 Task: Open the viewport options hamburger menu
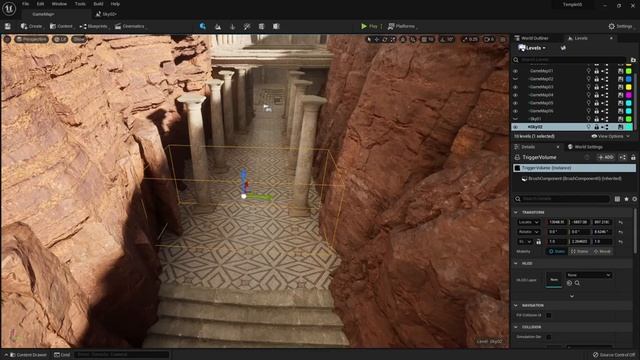click(x=7, y=39)
